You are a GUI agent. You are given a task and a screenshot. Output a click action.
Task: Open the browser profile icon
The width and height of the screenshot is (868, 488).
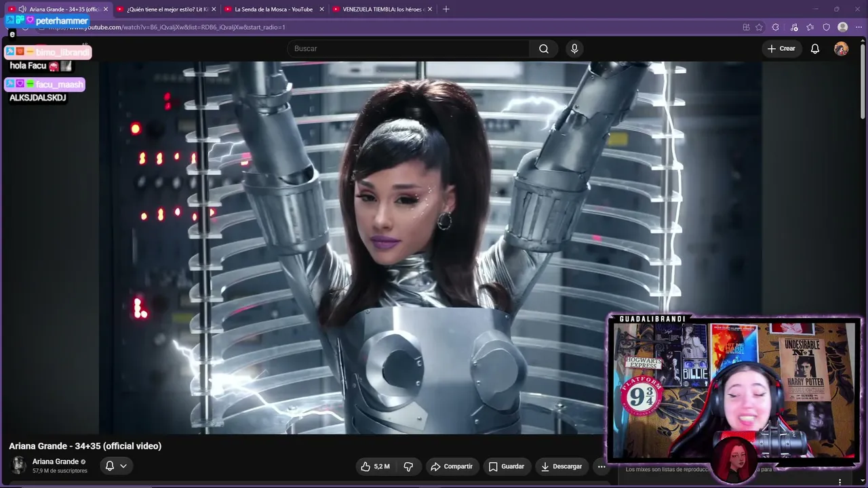pos(842,27)
